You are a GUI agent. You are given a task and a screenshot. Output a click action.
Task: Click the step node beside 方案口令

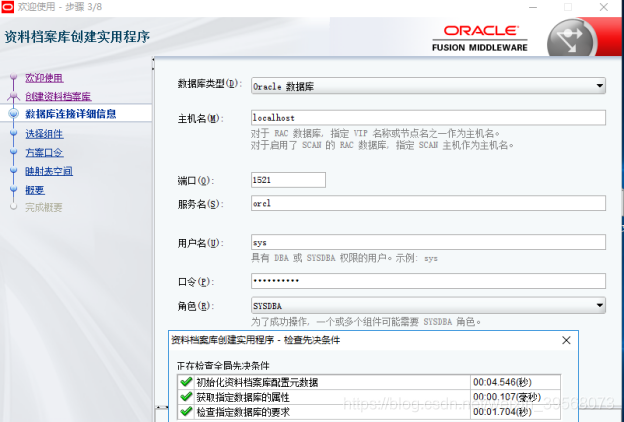[14, 151]
